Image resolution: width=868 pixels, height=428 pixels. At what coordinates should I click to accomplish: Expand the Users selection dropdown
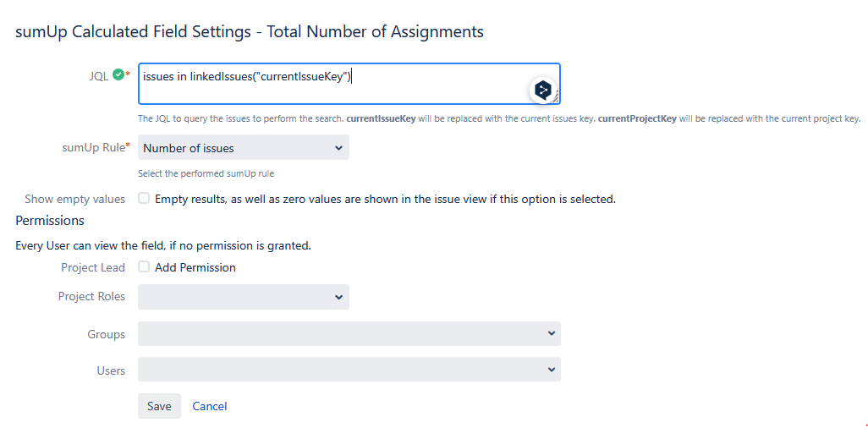coord(349,370)
